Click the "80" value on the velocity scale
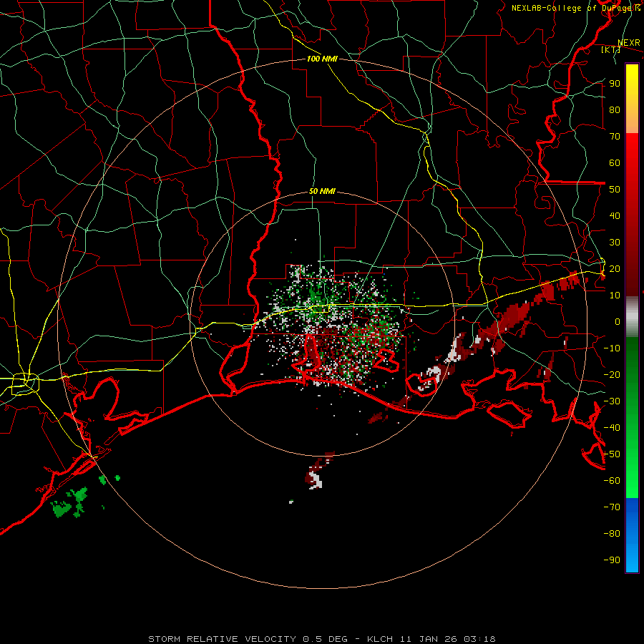The image size is (644, 644). (x=615, y=110)
